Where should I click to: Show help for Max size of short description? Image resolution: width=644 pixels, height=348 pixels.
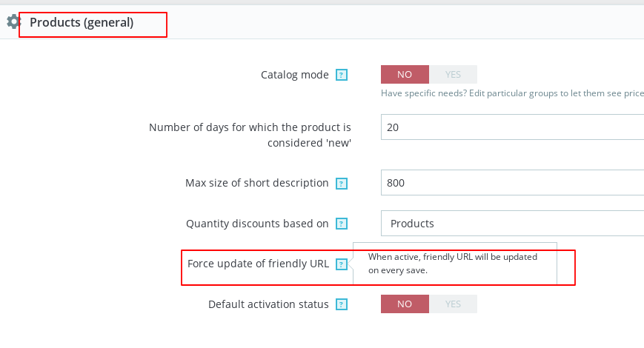pyautogui.click(x=342, y=184)
